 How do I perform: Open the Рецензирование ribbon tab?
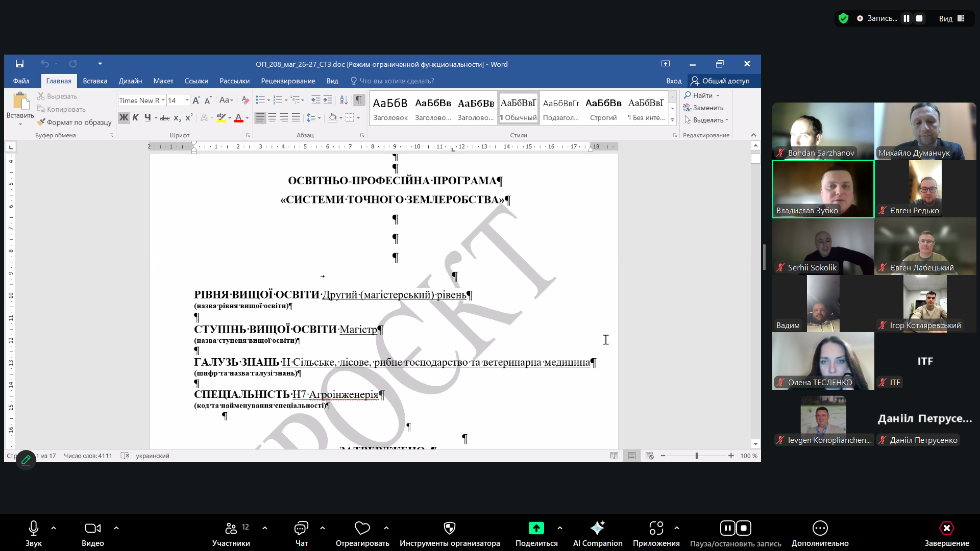click(x=288, y=81)
